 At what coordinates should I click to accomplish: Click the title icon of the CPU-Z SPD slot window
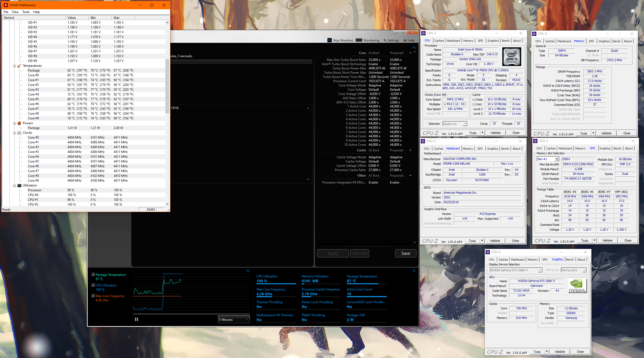(535, 141)
